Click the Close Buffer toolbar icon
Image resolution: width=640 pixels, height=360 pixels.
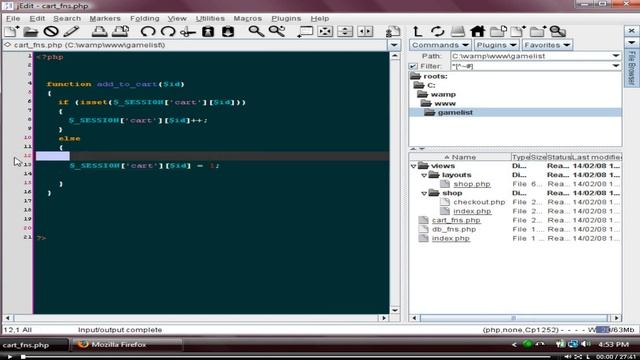coord(51,31)
